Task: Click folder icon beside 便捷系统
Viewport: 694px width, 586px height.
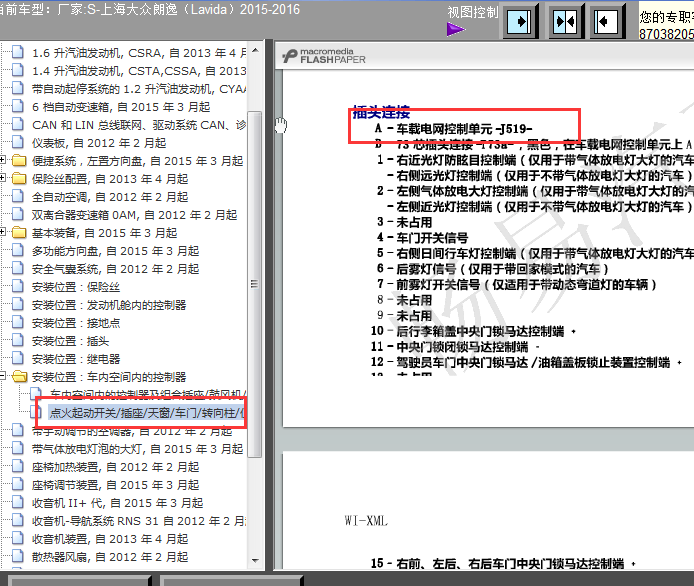Action: (x=19, y=160)
